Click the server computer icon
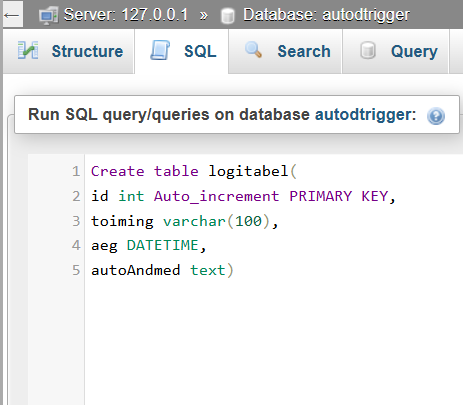 coord(49,16)
